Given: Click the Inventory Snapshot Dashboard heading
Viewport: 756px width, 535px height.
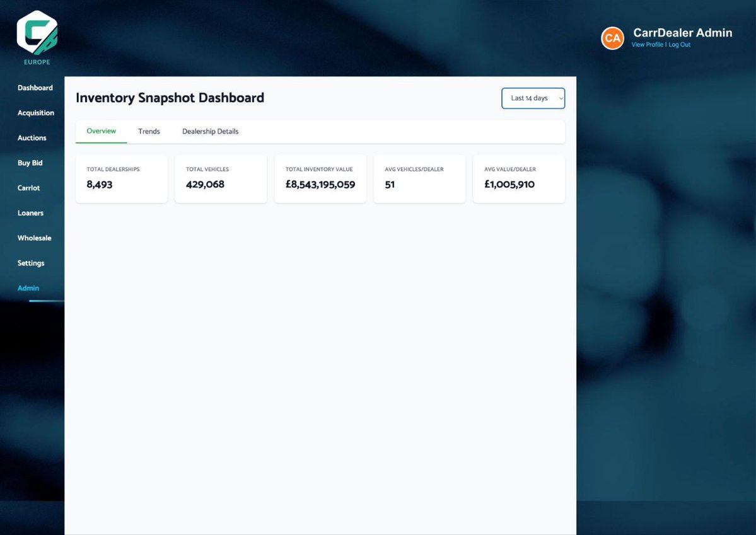Looking at the screenshot, I should click(x=170, y=98).
